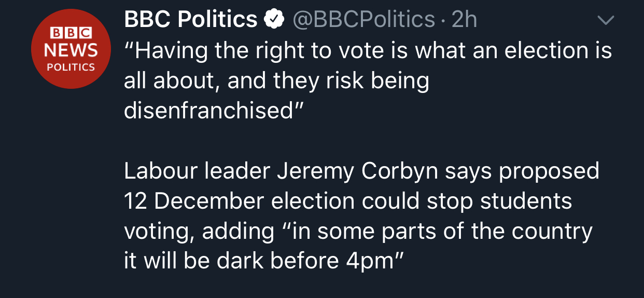Select the word "disenfranchised" in the quote
This screenshot has width=644, height=298.
[x=209, y=111]
